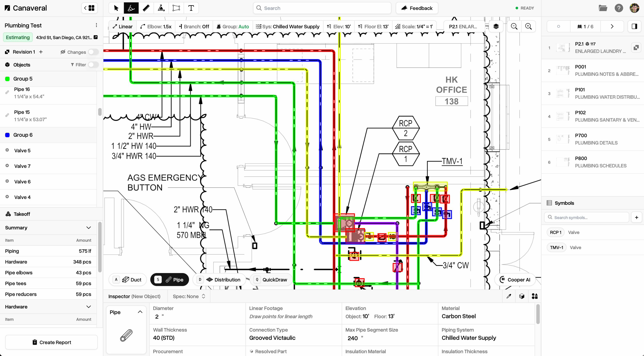Launch Cooper AI assistant
Image resolution: width=644 pixels, height=356 pixels.
point(515,280)
